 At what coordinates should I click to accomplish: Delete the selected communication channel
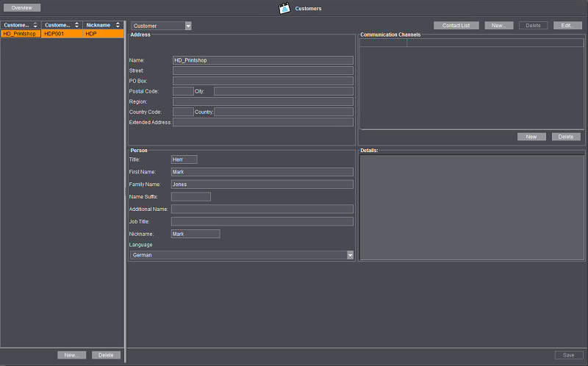[x=566, y=137]
